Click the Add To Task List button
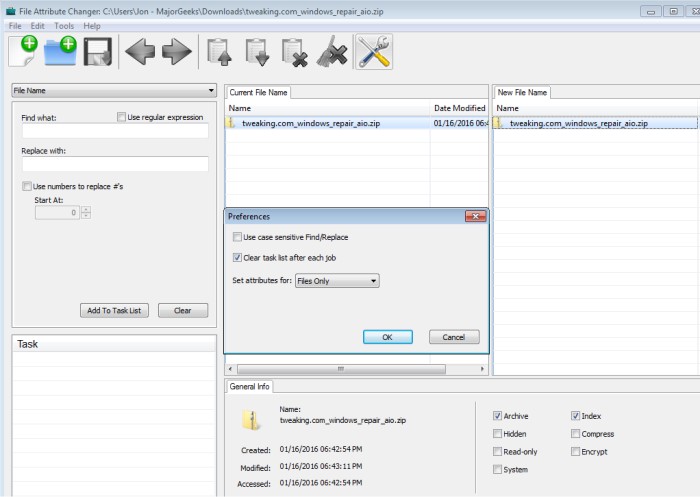Screen dimensions: 700x497 114,311
